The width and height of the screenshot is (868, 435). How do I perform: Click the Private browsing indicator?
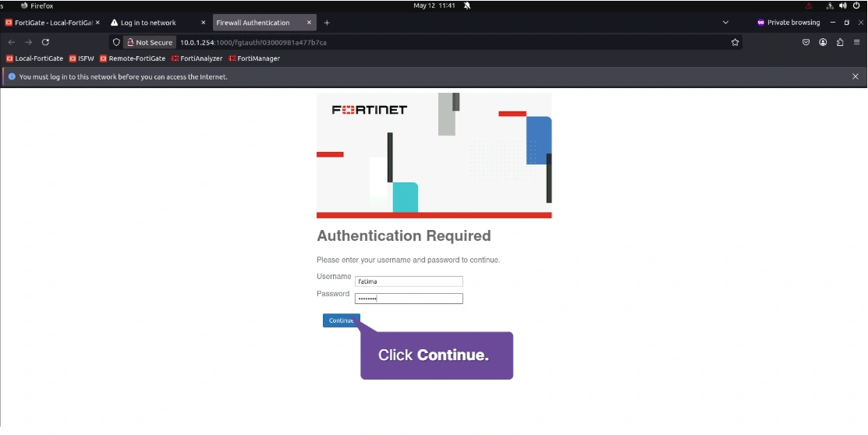coord(788,23)
